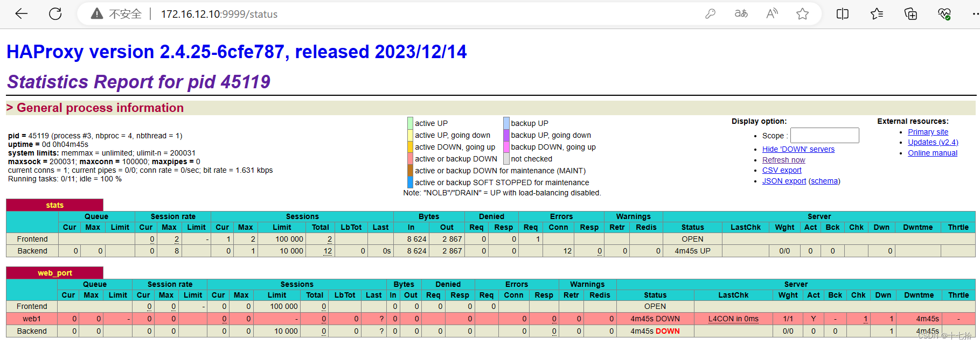Click the stats proxy title
The width and height of the screenshot is (980, 345).
[x=54, y=205]
